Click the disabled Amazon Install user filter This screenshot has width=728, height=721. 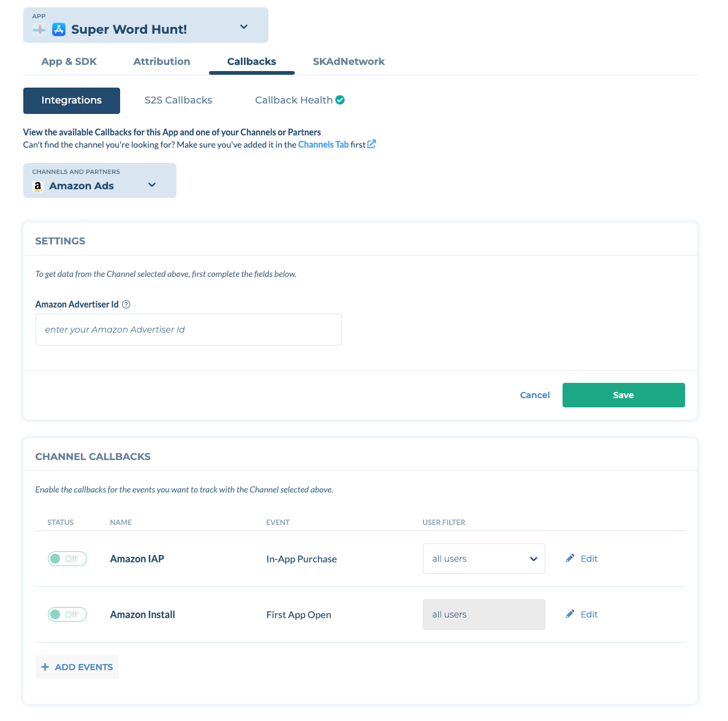(483, 614)
